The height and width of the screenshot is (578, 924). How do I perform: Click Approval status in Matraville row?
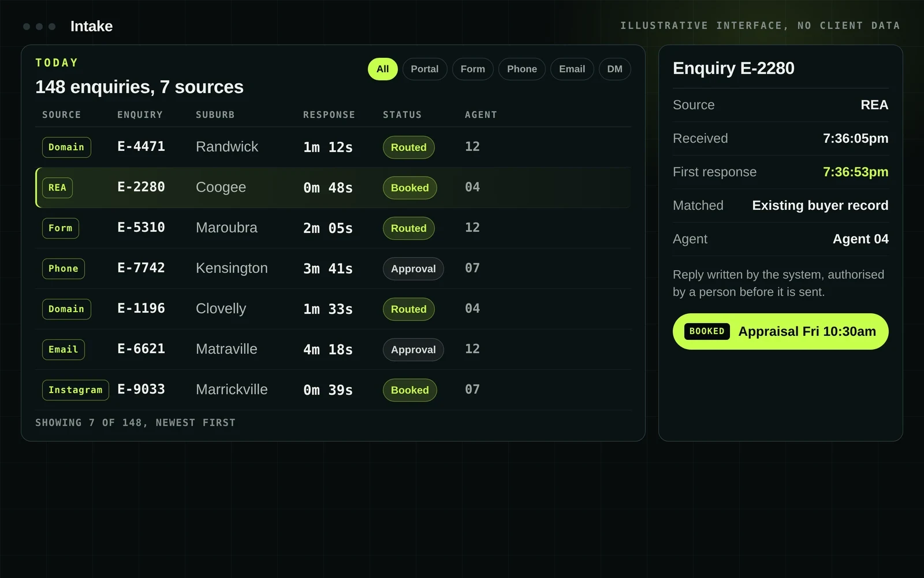(x=413, y=350)
